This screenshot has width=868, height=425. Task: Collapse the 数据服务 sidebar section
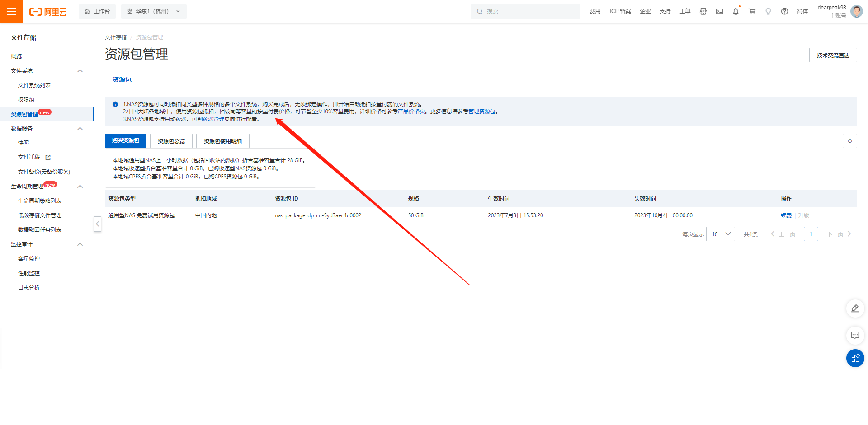[x=80, y=129]
